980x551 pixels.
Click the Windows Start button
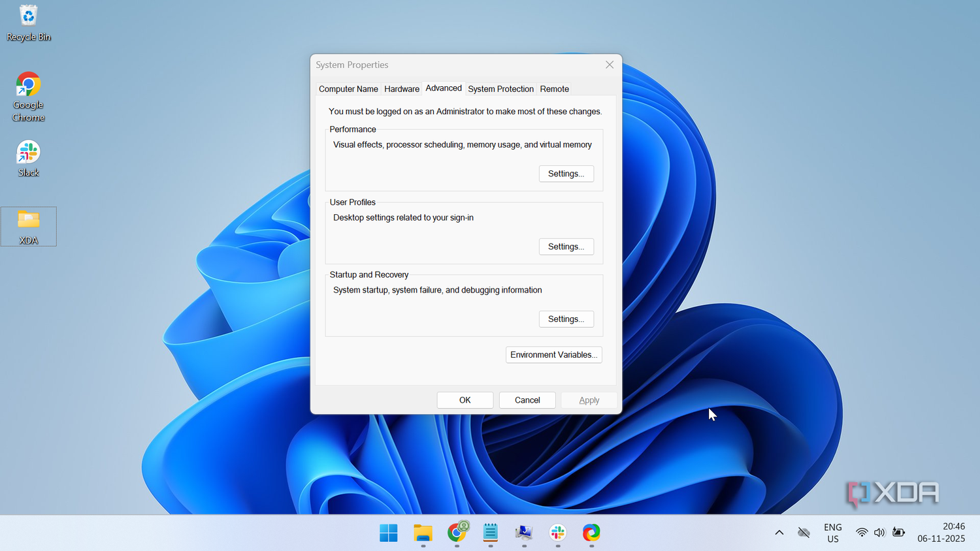[389, 533]
